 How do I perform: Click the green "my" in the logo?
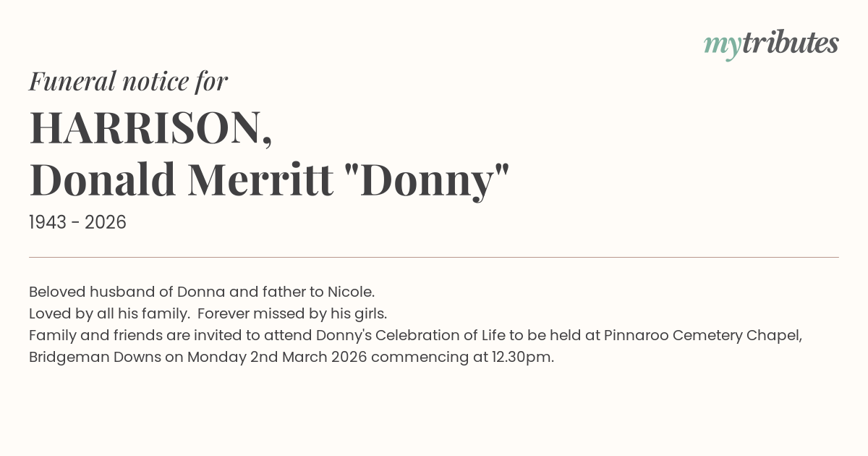[723, 45]
